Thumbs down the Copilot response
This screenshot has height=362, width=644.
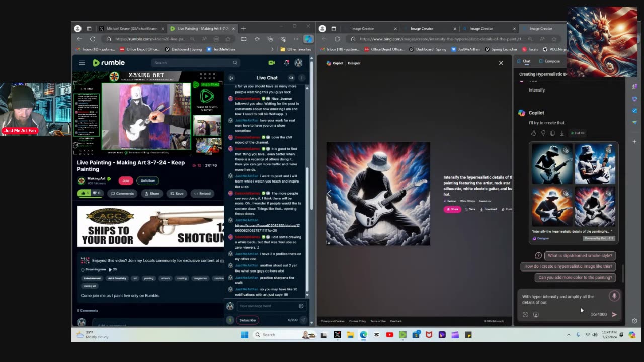click(543, 133)
